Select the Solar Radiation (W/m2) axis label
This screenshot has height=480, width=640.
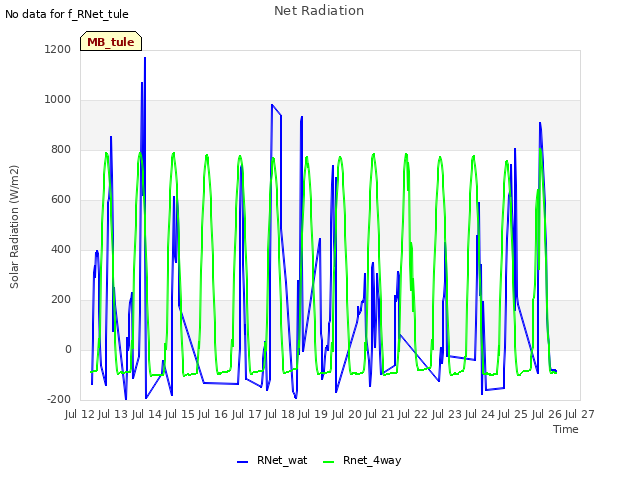pyautogui.click(x=14, y=227)
